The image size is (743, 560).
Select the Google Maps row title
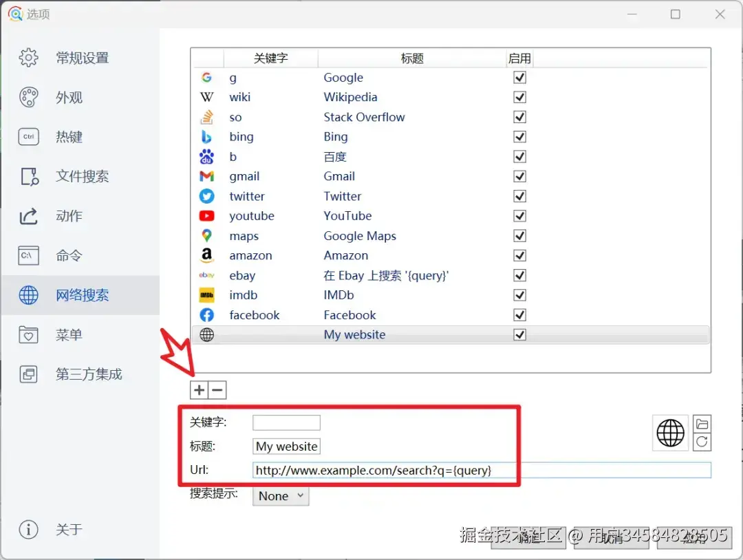point(360,236)
